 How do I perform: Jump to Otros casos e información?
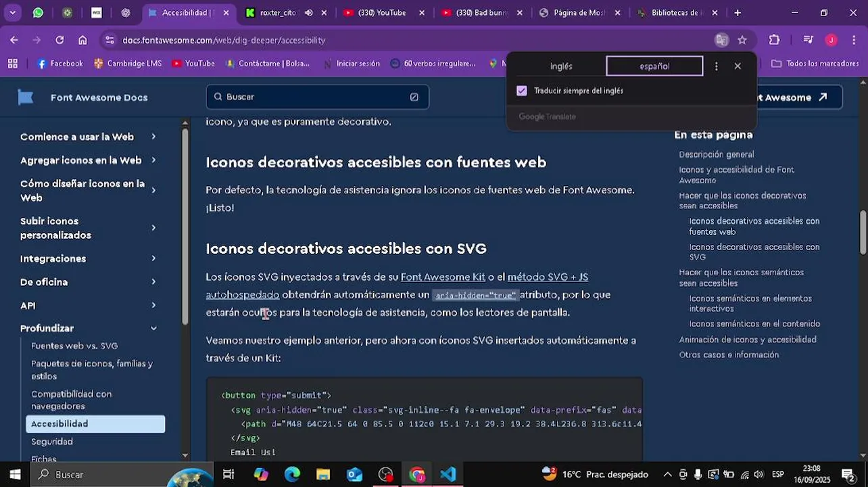point(729,355)
